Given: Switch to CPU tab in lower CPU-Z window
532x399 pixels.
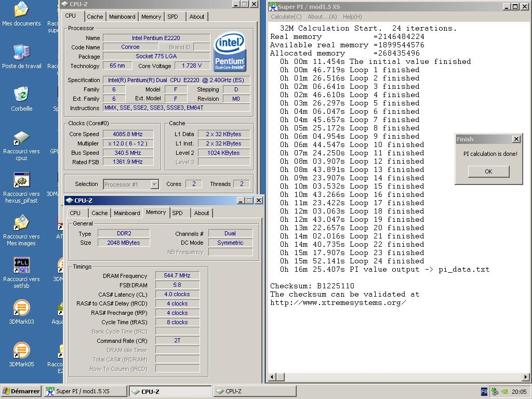Looking at the screenshot, I should [x=75, y=213].
